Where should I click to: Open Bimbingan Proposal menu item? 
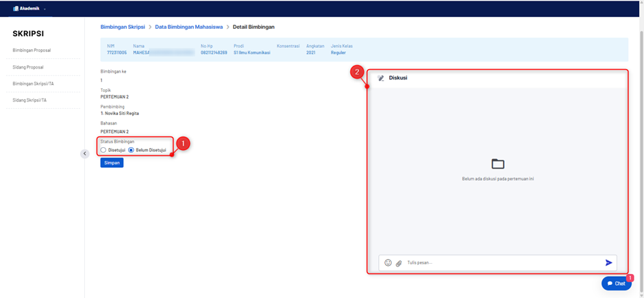(32, 50)
